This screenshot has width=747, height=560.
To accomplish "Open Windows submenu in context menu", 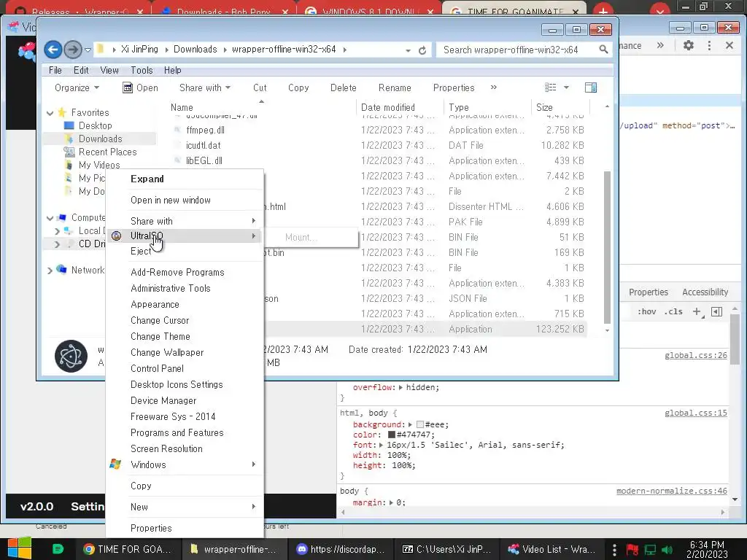I will 185,464.
